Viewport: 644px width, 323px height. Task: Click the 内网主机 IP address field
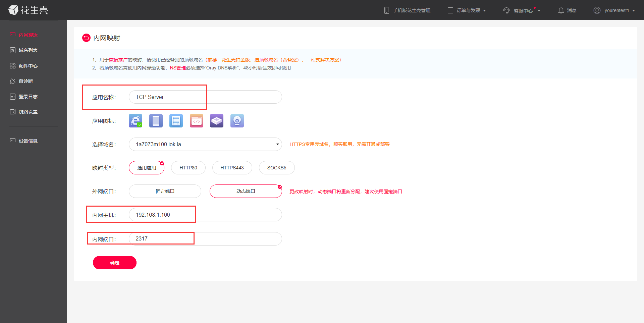205,215
